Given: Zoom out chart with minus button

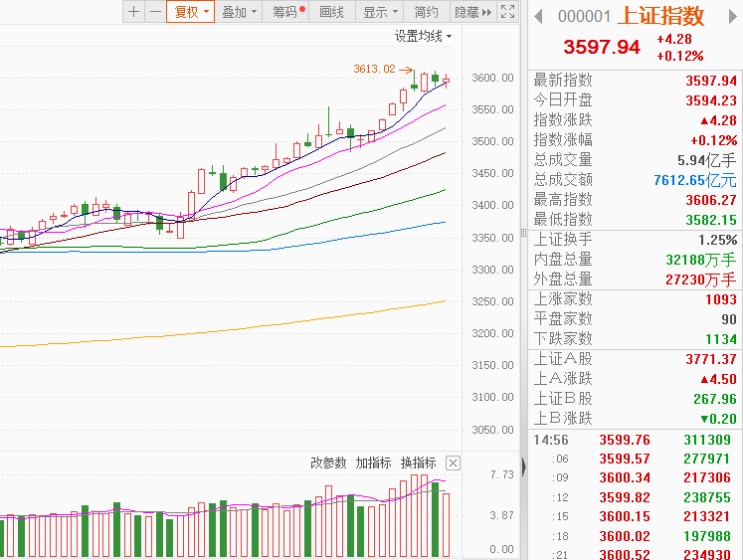Looking at the screenshot, I should pos(155,11).
